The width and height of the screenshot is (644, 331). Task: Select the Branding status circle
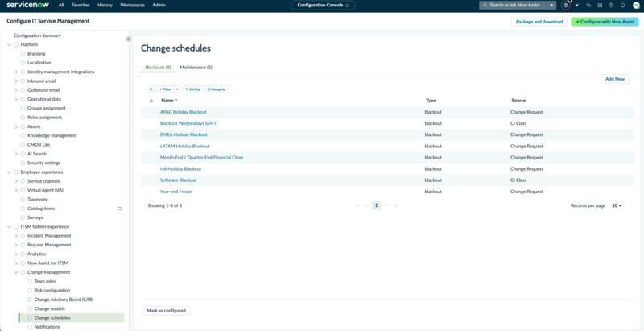pos(23,54)
